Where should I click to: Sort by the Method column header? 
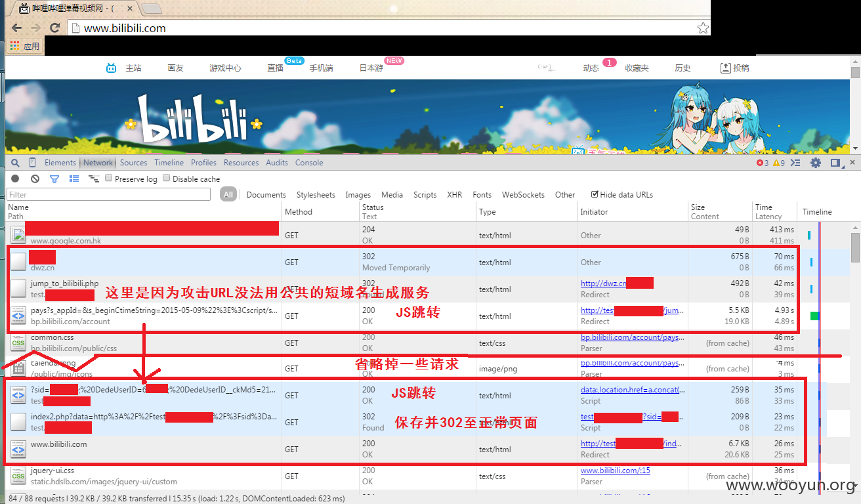click(x=320, y=212)
